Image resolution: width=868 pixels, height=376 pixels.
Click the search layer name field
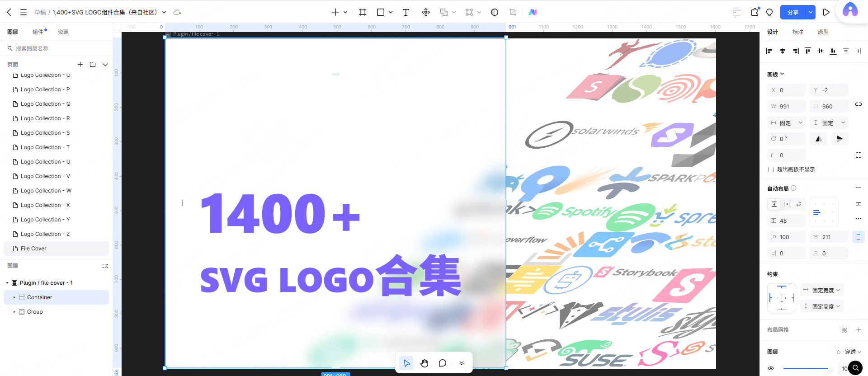click(56, 48)
